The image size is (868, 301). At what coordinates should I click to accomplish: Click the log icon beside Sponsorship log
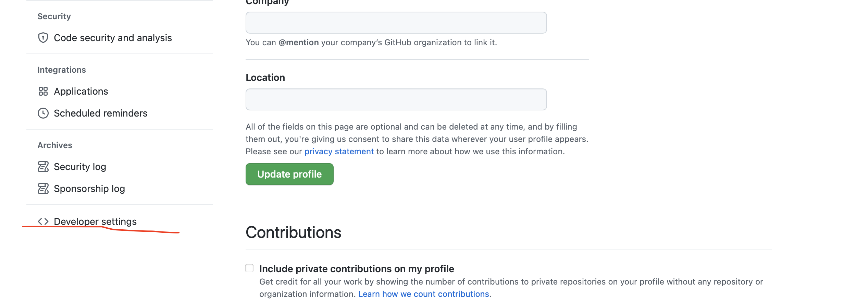(x=43, y=189)
